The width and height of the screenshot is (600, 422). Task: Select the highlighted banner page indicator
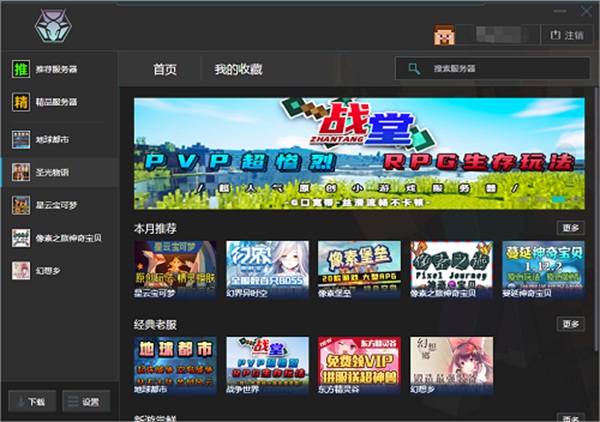558,199
